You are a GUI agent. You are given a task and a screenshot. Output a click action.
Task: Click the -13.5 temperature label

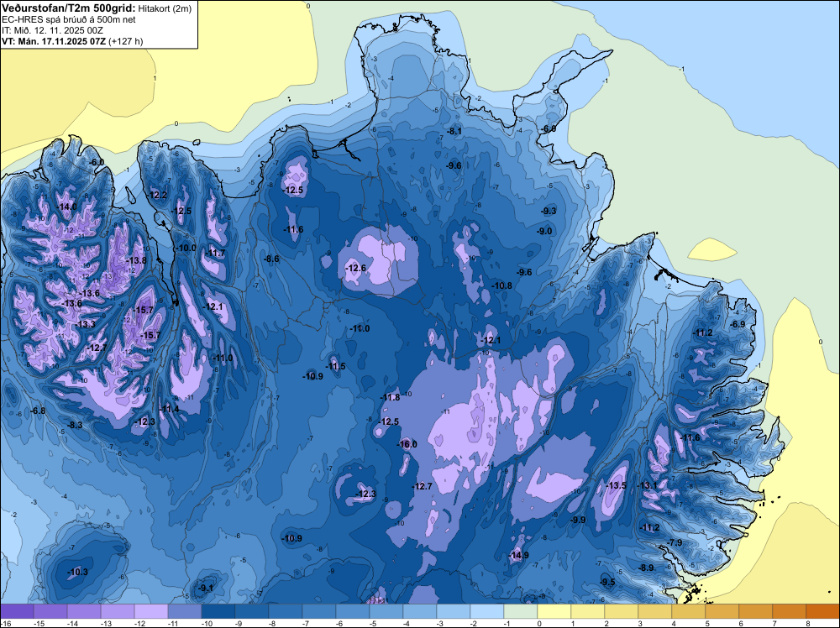[x=616, y=485]
